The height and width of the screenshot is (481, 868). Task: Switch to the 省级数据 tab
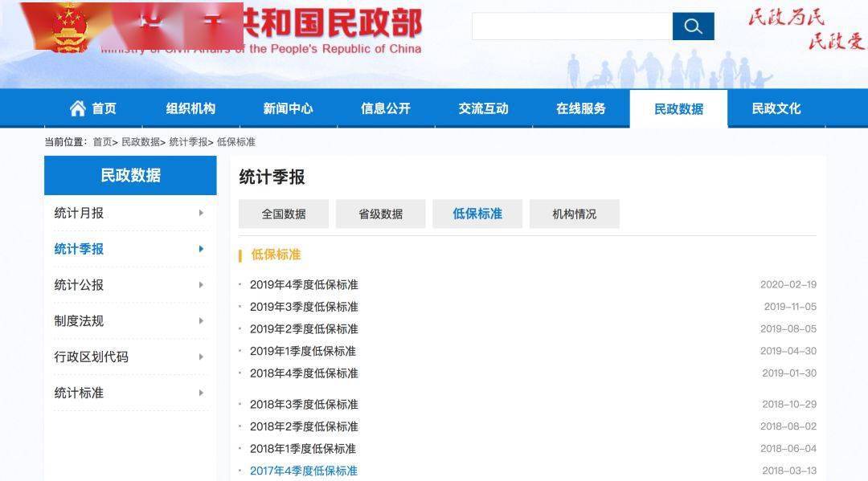[380, 214]
